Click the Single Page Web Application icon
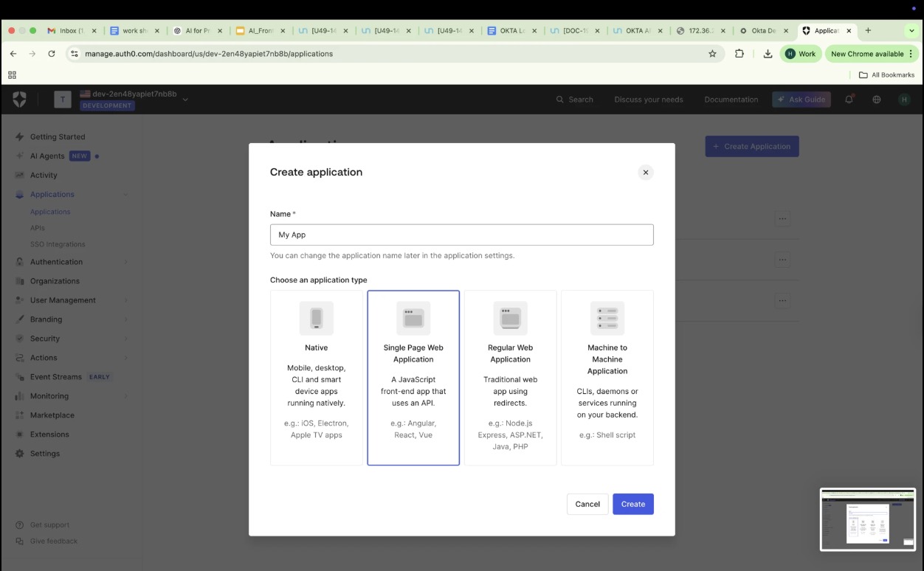 coord(413,319)
